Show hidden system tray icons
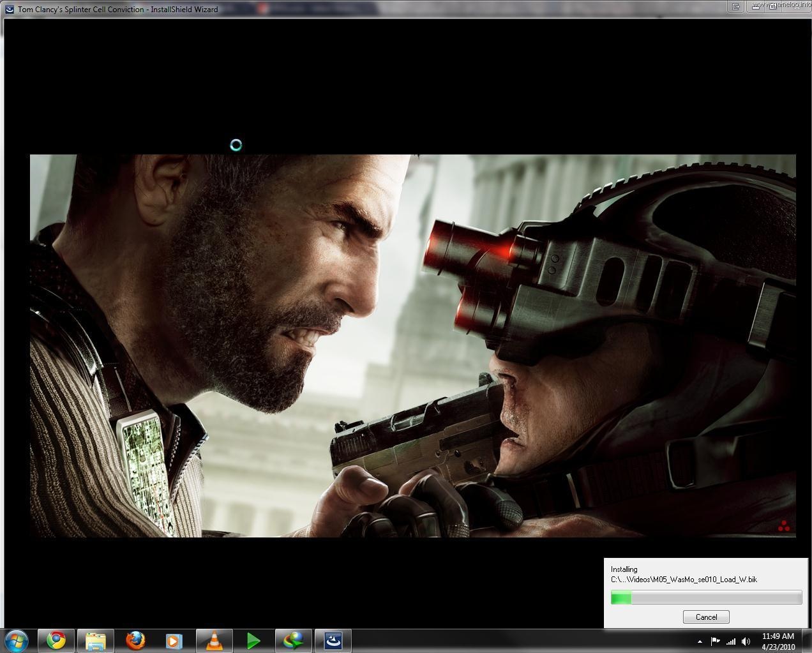Screen dimensions: 812x653 [x=700, y=642]
